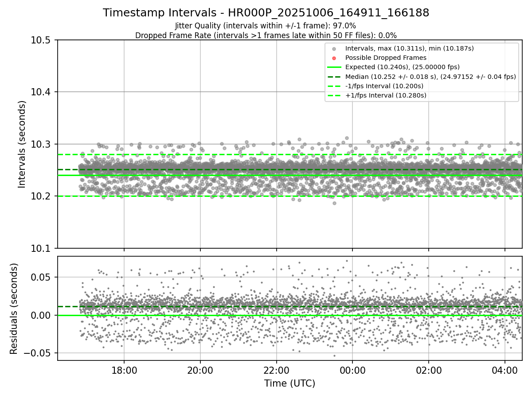
Task: Click the Intervals (seconds) y-axis label
Action: (22, 144)
